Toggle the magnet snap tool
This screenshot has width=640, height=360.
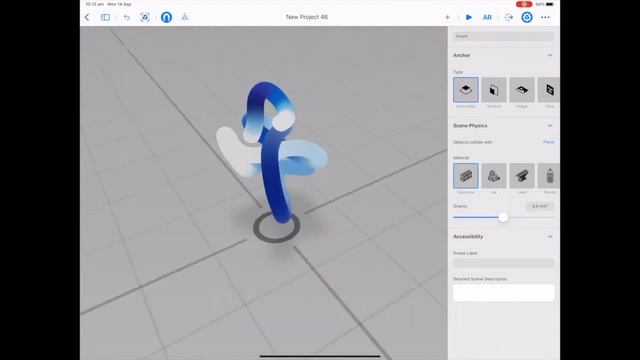(x=166, y=17)
